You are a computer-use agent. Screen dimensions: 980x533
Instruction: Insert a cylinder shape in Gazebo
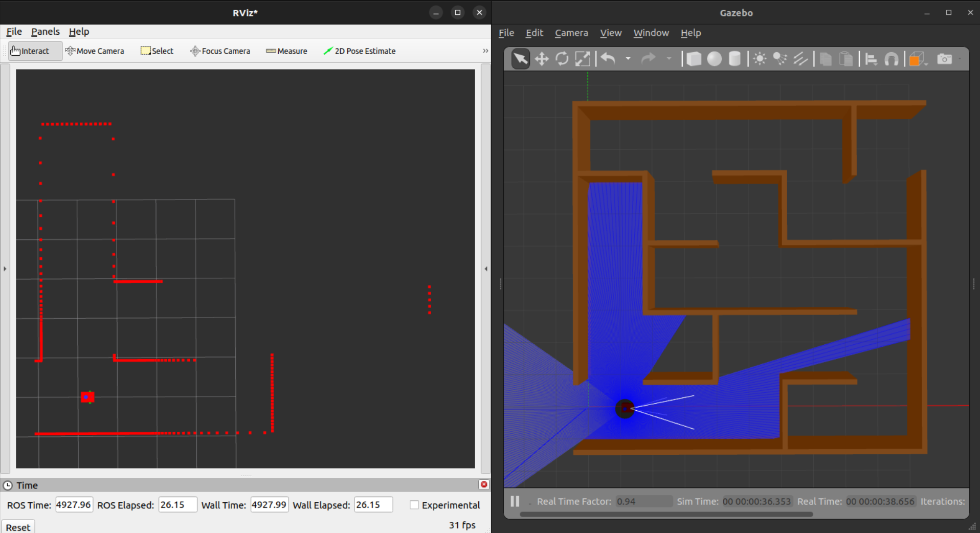coord(734,59)
